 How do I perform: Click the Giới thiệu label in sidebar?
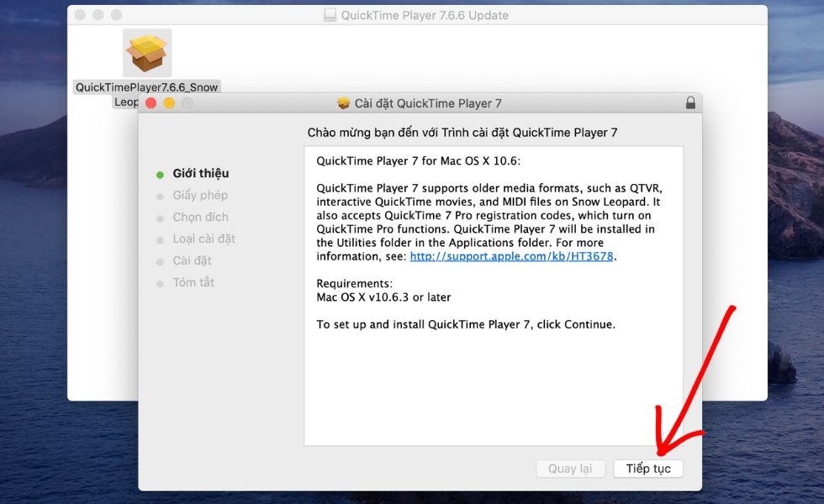[201, 173]
